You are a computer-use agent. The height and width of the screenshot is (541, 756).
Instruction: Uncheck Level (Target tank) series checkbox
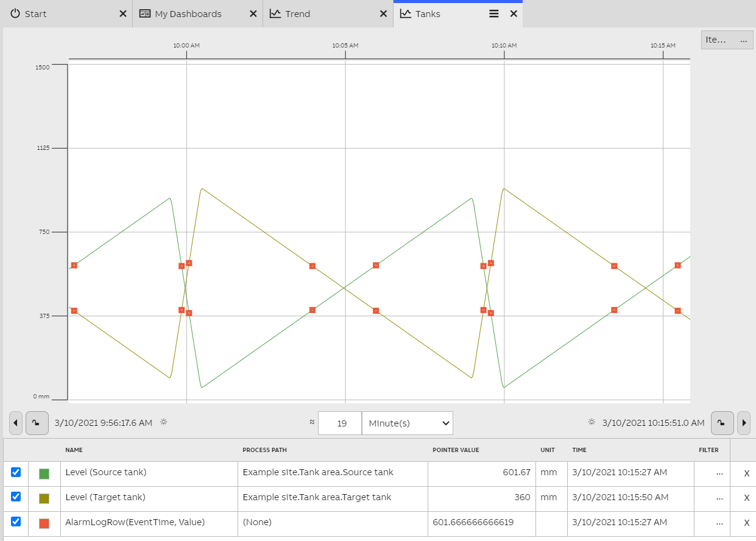16,497
